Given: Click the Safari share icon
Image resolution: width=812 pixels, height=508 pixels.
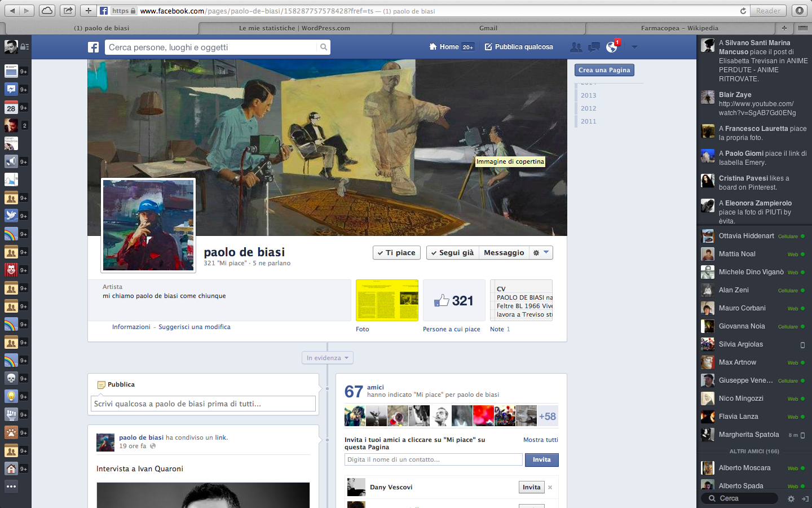Looking at the screenshot, I should tap(68, 11).
